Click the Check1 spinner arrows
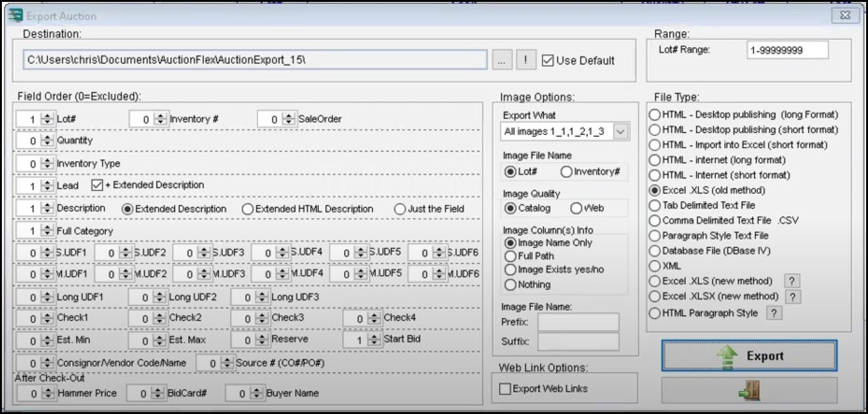Viewport: 868px width, 414px height. pos(48,318)
